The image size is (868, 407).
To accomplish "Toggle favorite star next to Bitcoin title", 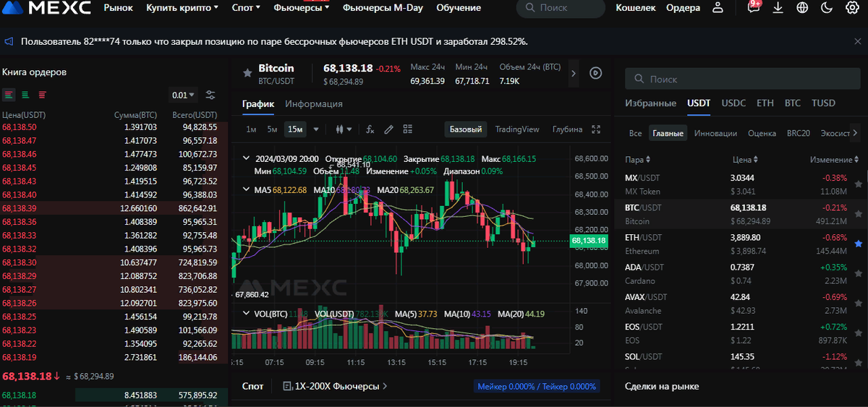I will point(247,73).
